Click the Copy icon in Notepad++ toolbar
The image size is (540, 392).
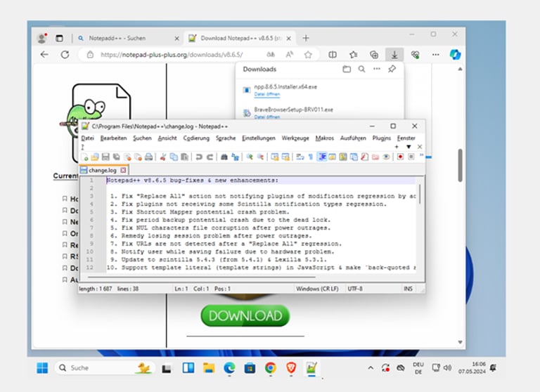pyautogui.click(x=174, y=157)
